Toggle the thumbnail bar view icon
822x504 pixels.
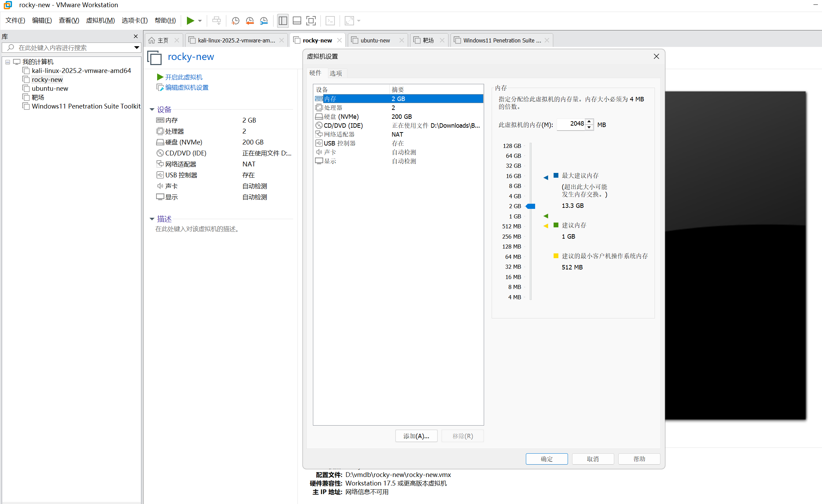point(297,21)
